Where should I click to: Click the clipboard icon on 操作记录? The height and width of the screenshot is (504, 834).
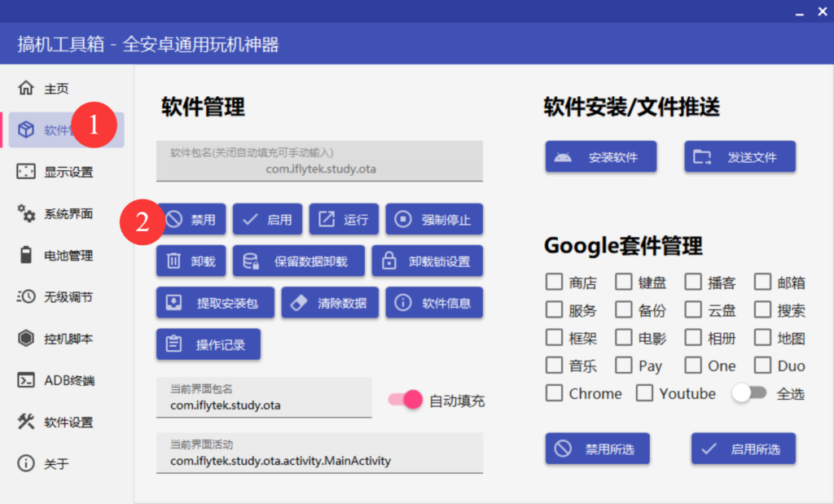(x=173, y=344)
